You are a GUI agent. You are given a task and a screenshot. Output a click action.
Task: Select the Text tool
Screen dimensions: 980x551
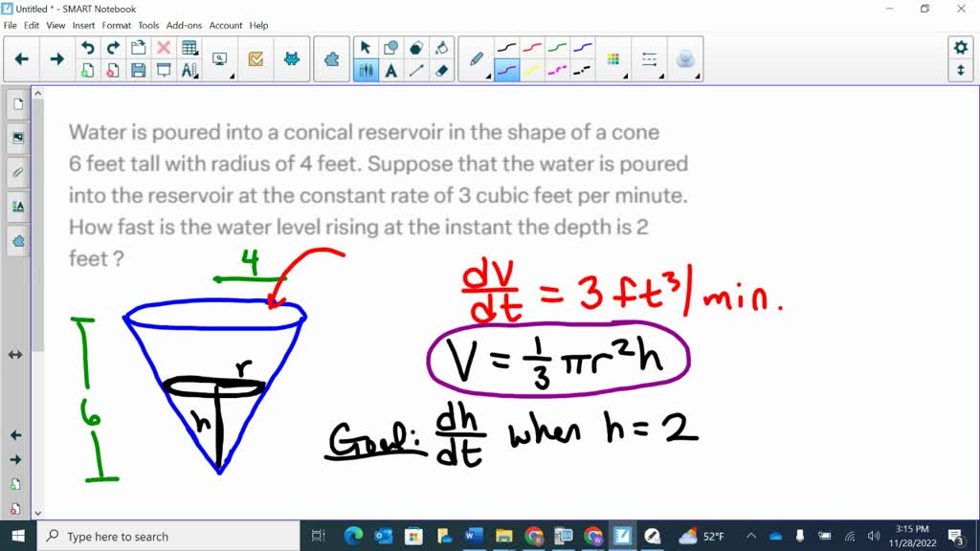[390, 70]
